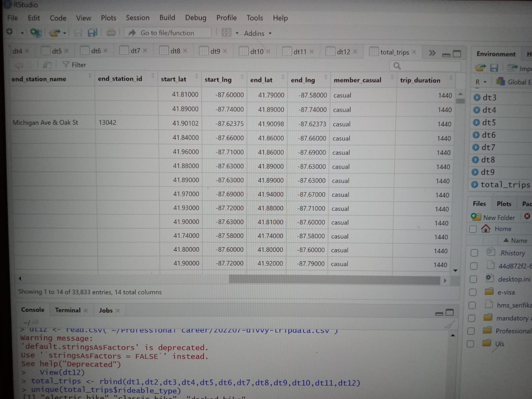Click the viewer search input field
The height and width of the screenshot is (399, 532).
pyautogui.click(x=425, y=66)
